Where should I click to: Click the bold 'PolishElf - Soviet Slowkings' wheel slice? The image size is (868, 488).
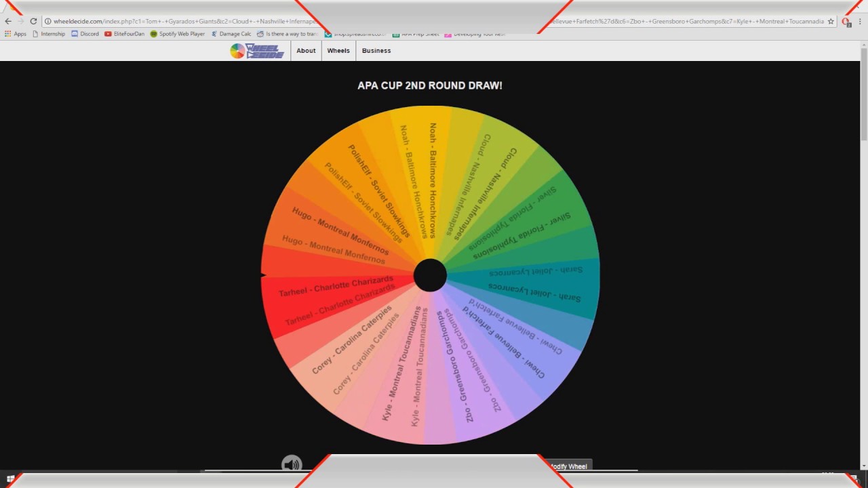[380, 190]
